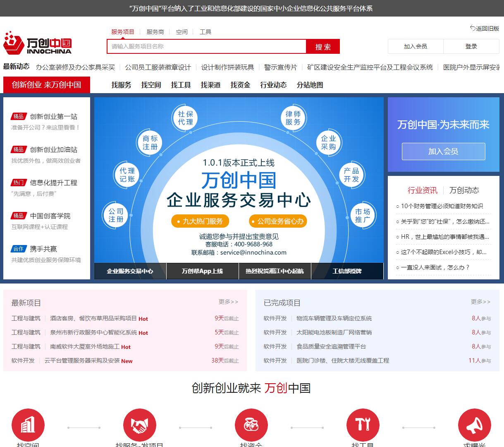Image resolution: width=504 pixels, height=447 pixels.
Task: Select the 空间 search tab
Action: point(182,32)
